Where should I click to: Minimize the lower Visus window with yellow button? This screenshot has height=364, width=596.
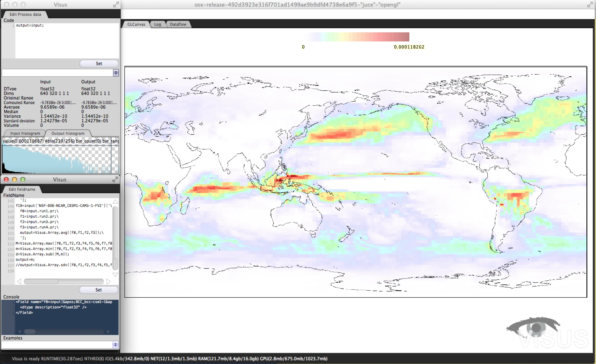(14, 179)
